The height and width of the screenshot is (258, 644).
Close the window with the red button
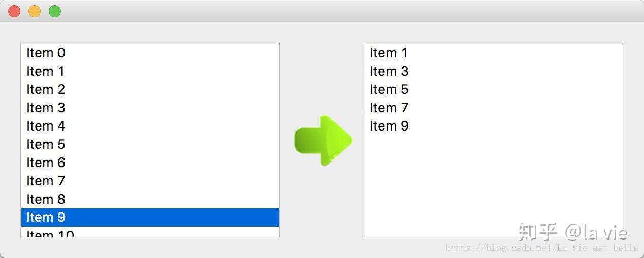click(14, 11)
